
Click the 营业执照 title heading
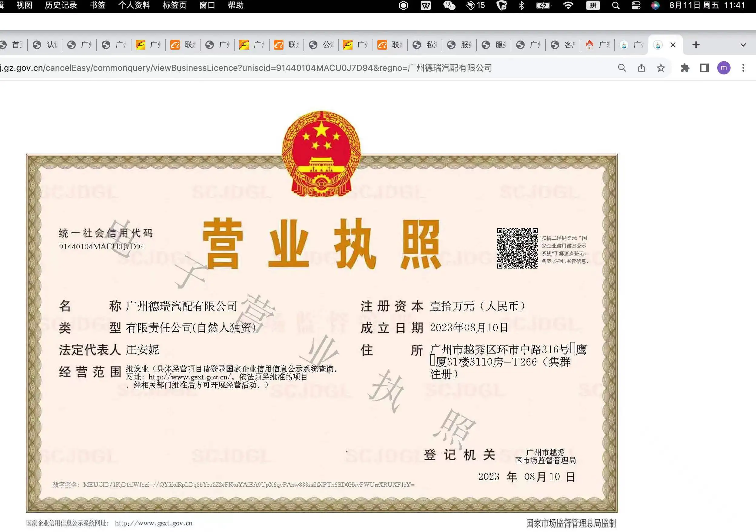coord(322,244)
